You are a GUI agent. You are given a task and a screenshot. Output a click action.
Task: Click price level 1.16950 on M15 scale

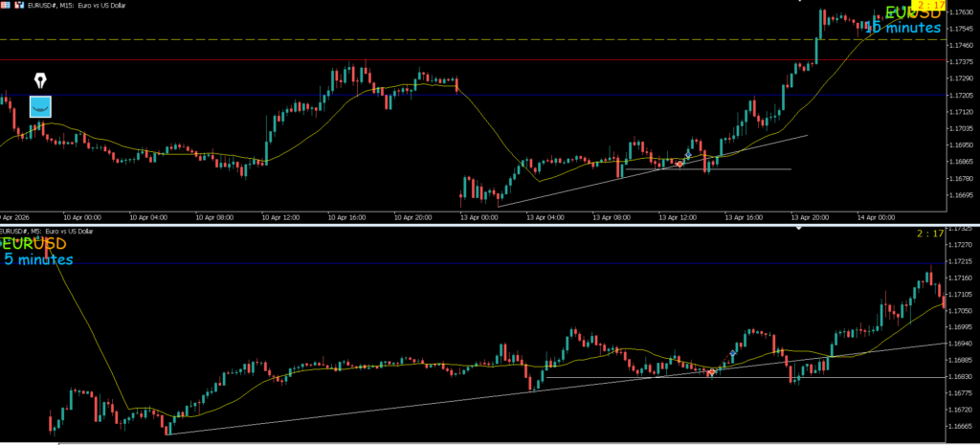(x=963, y=145)
